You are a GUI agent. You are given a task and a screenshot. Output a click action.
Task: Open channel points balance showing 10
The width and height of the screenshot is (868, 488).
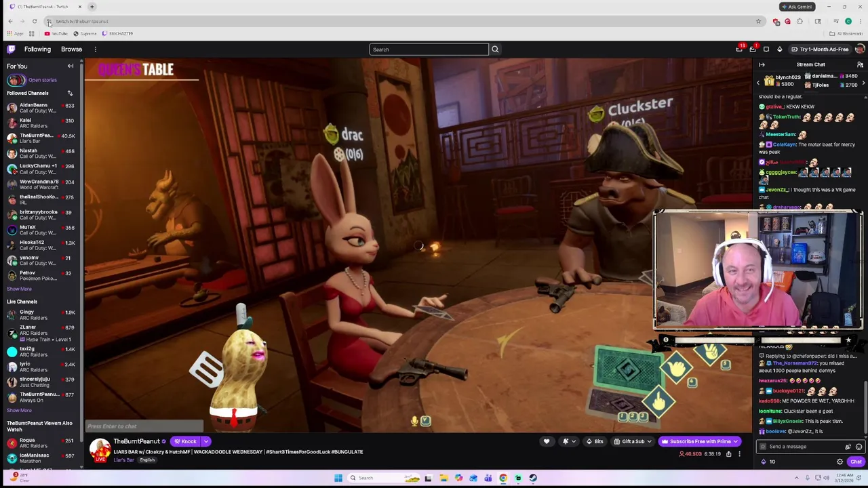pos(768,462)
